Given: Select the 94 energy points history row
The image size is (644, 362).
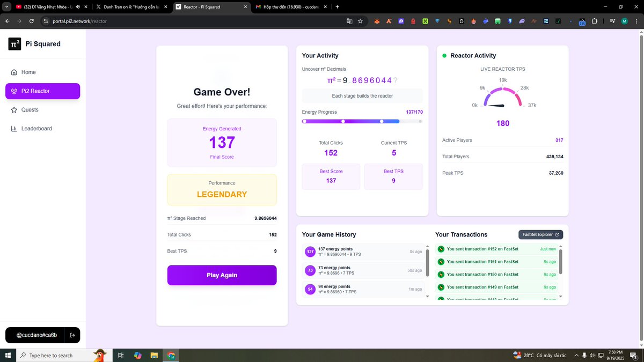Looking at the screenshot, I should pyautogui.click(x=363, y=289).
